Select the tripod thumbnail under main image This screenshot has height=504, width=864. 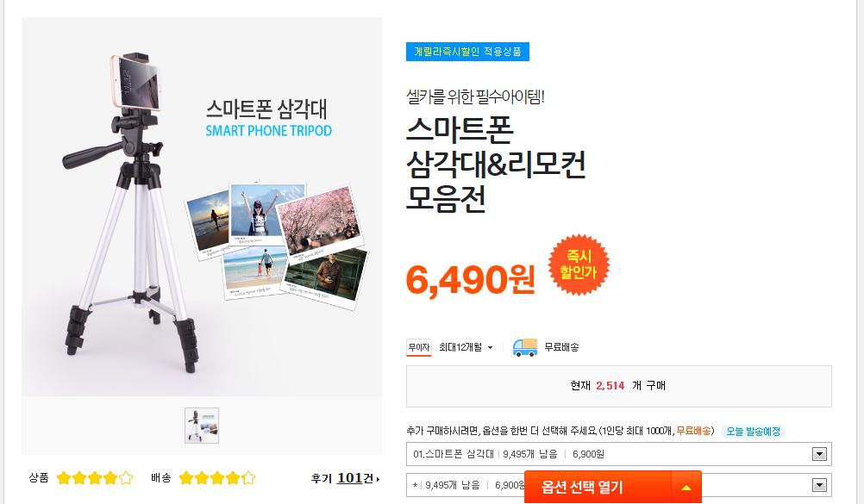click(x=202, y=426)
